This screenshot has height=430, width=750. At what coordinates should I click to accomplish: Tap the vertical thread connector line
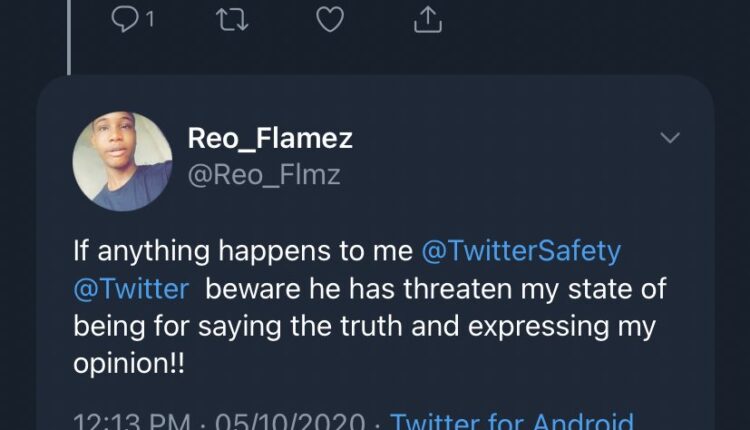[69, 40]
